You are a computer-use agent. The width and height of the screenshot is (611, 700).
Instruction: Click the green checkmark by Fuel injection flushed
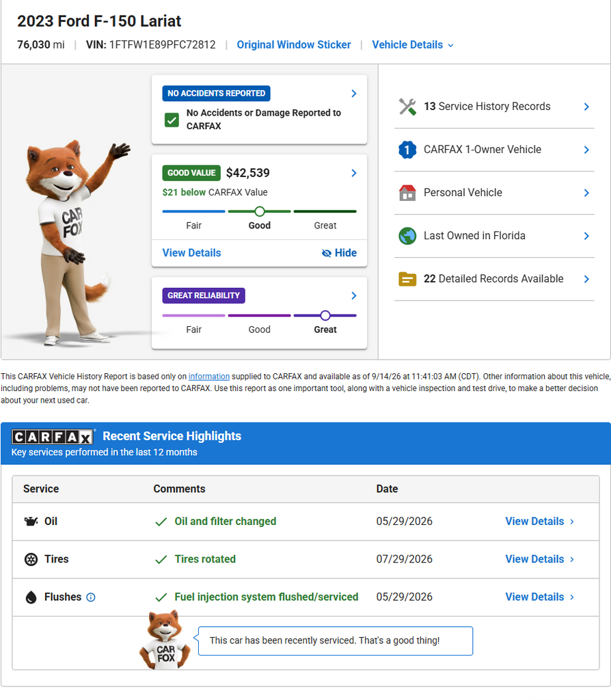pyautogui.click(x=161, y=597)
